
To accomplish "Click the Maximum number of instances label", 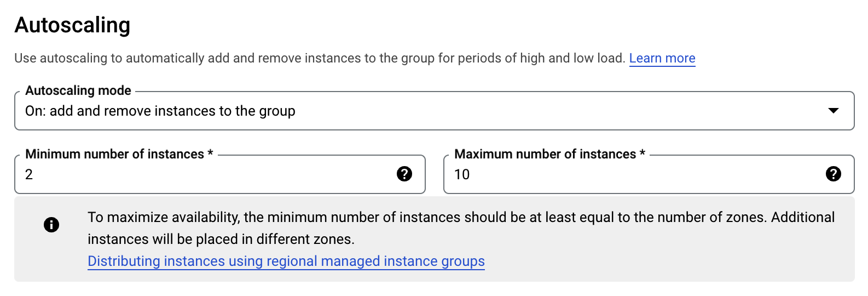I will tap(545, 154).
